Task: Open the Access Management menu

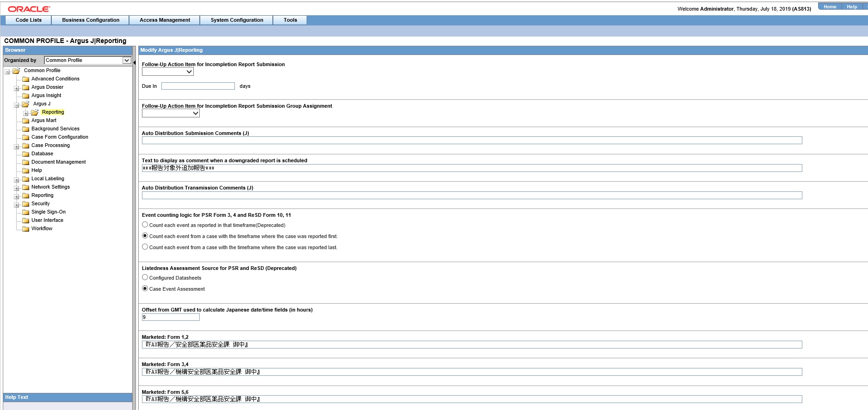Action: (165, 20)
